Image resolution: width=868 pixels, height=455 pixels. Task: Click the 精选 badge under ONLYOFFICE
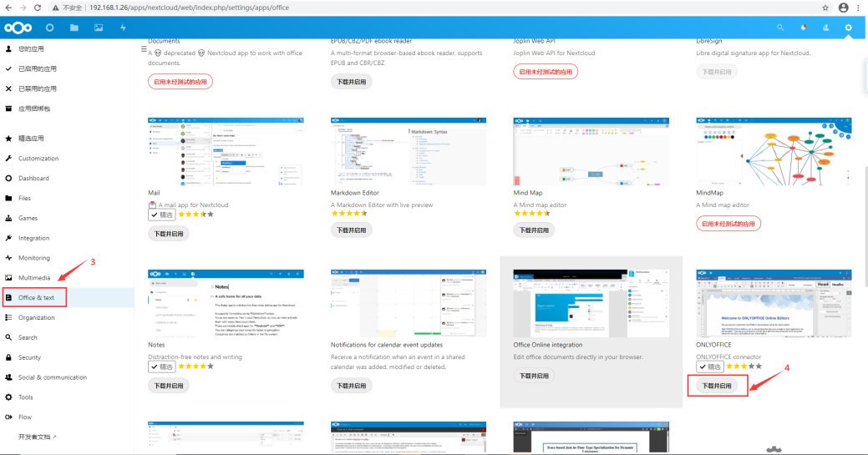point(710,367)
